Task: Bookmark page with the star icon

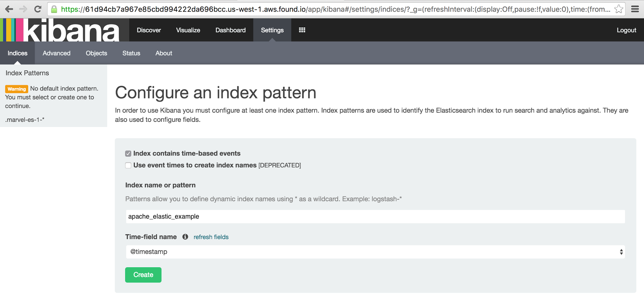Action: (x=619, y=9)
